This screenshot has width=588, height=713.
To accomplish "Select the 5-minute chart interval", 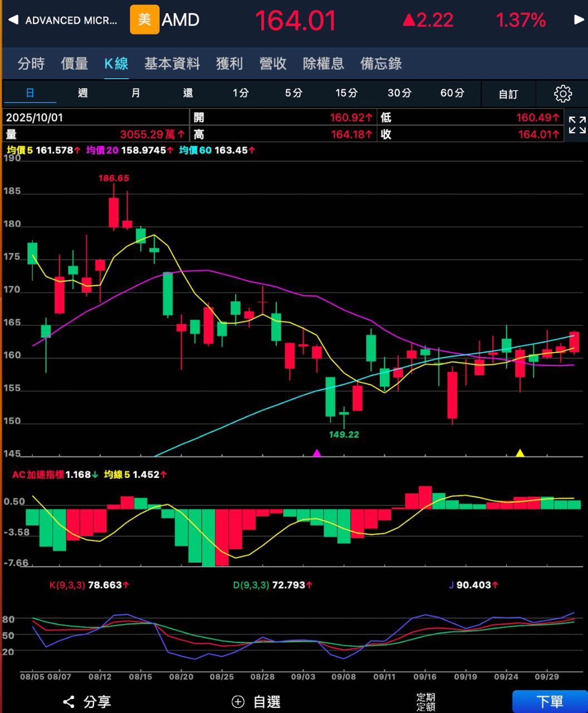I will click(x=293, y=93).
